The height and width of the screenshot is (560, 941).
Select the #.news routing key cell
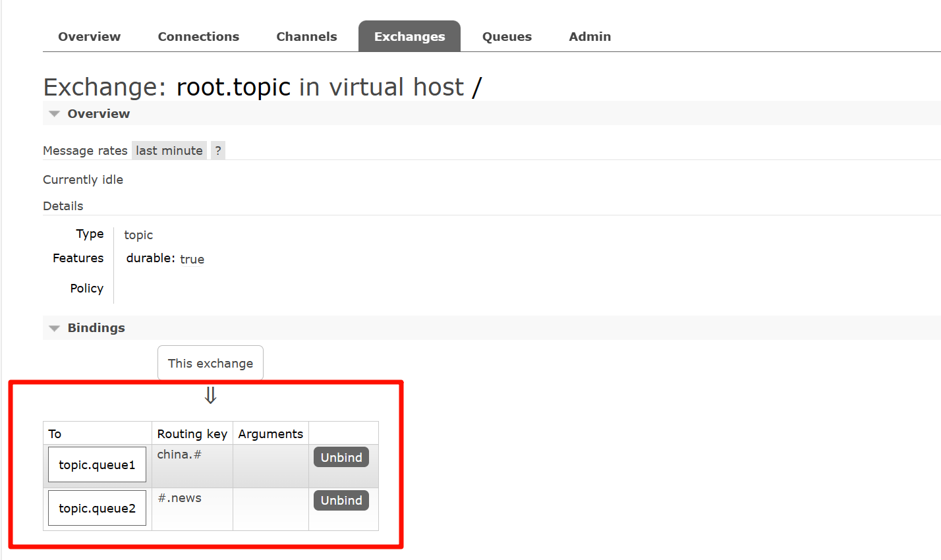(x=180, y=498)
